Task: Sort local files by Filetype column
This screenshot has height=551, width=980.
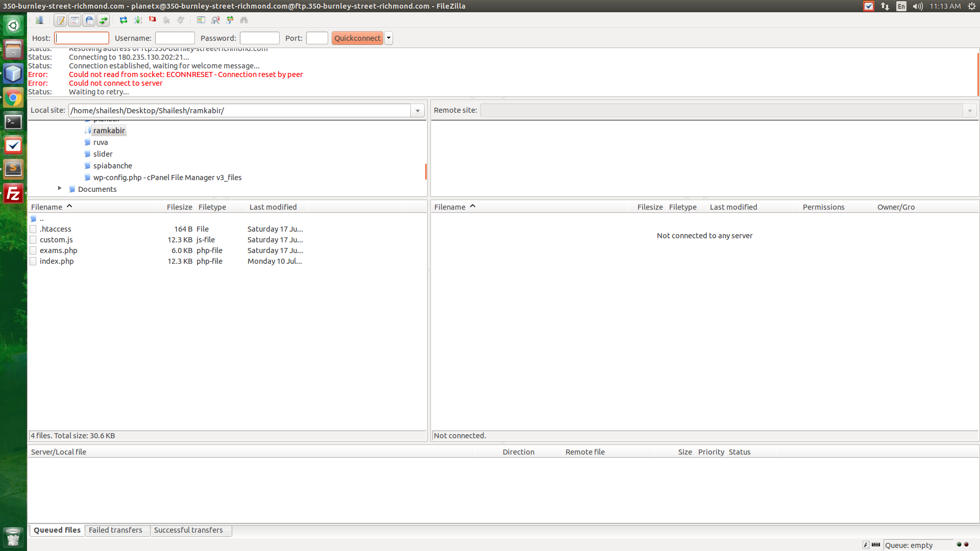Action: [x=221, y=207]
